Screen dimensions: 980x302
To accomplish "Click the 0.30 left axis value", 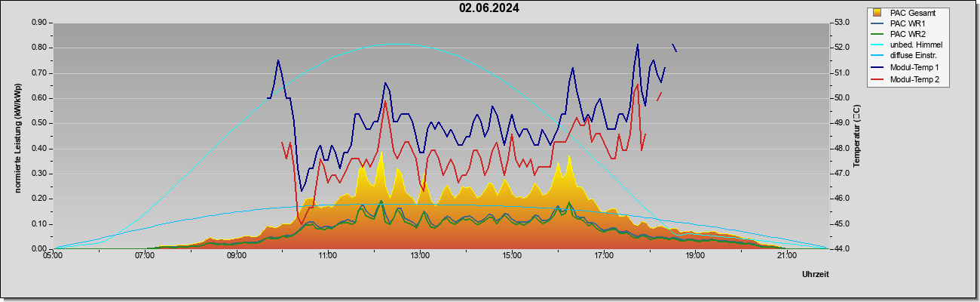I will [40, 174].
